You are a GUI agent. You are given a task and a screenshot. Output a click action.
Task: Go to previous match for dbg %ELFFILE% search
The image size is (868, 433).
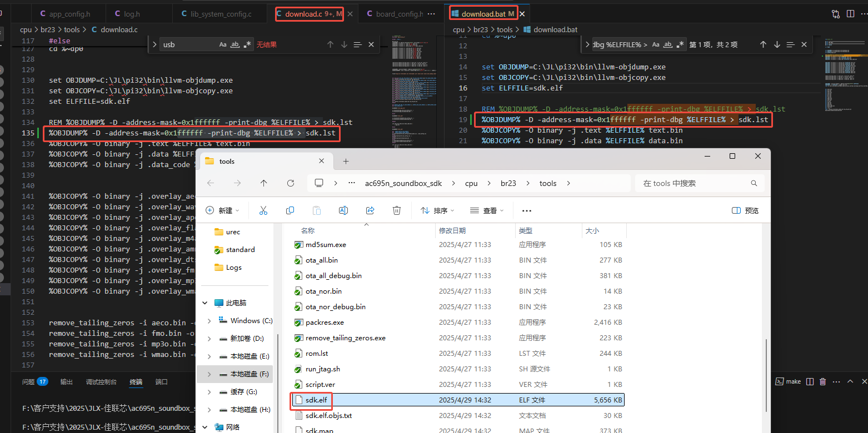[x=763, y=44]
